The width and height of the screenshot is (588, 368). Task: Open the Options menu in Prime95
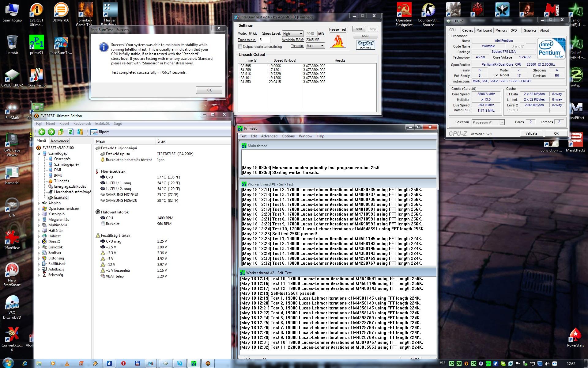[288, 136]
